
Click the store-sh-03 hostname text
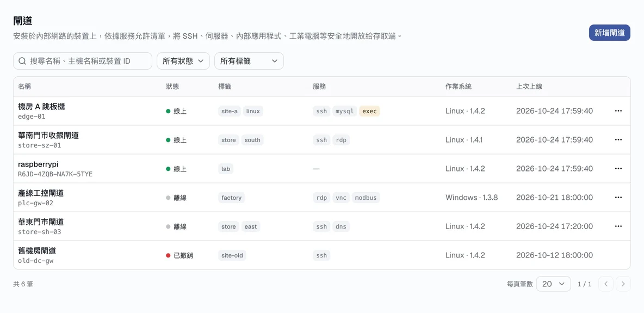click(x=39, y=231)
